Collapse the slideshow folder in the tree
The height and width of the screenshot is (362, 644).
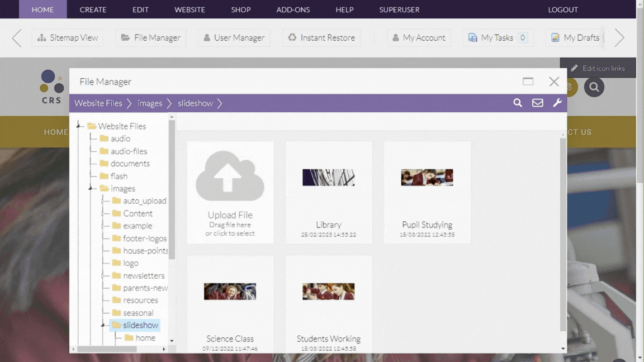point(103,325)
